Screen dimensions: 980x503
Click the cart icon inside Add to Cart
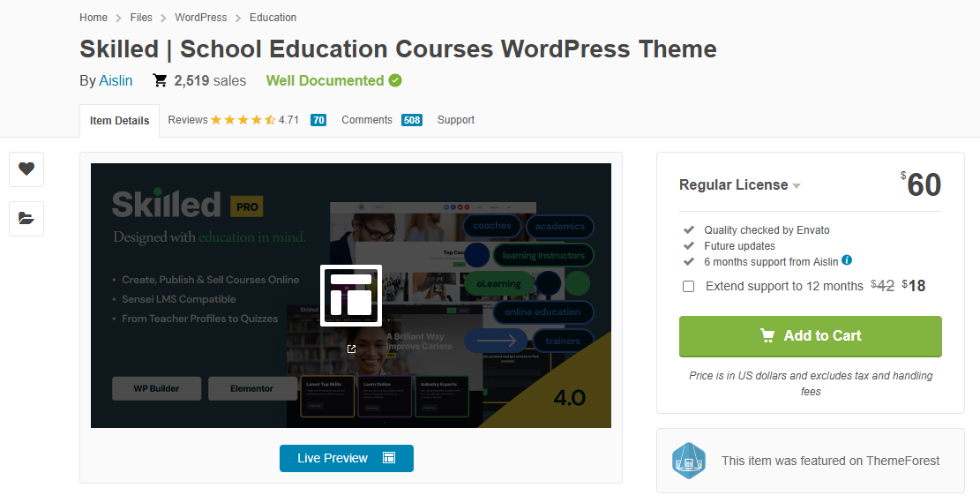(x=767, y=335)
